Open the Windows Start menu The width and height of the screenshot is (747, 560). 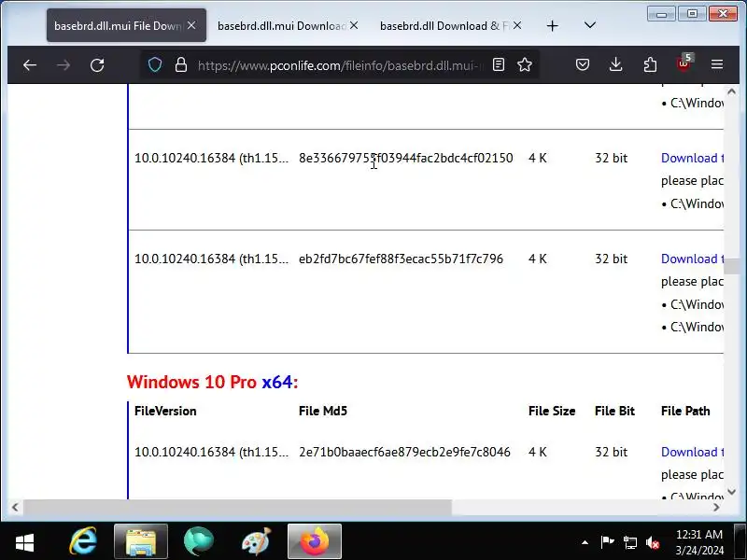(25, 542)
